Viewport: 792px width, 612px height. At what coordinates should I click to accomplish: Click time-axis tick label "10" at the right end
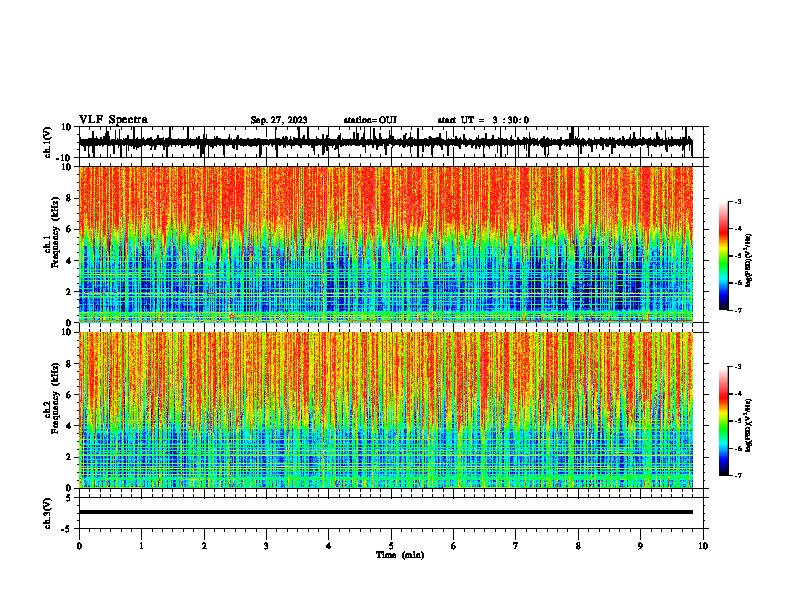coord(703,546)
